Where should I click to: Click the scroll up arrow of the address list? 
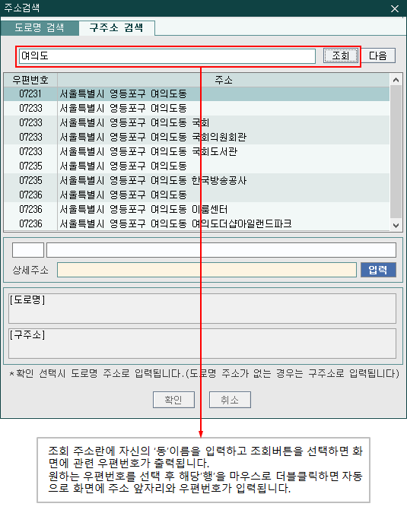click(x=396, y=80)
